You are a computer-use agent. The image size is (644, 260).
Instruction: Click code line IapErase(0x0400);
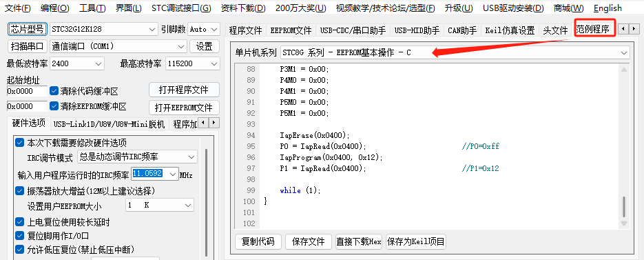tap(315, 135)
